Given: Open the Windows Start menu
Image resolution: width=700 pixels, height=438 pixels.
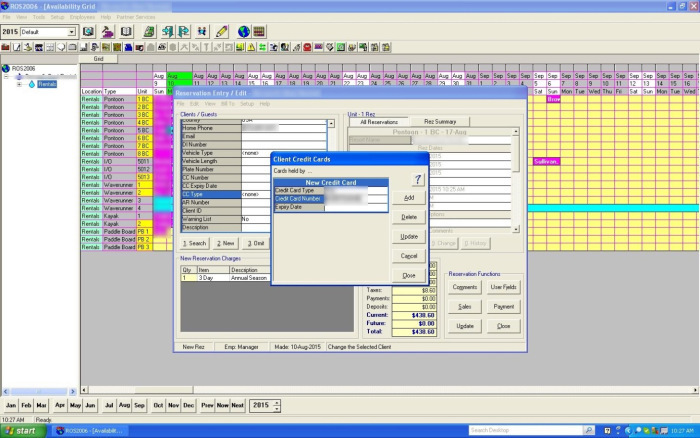Looking at the screenshot, I should (x=24, y=430).
